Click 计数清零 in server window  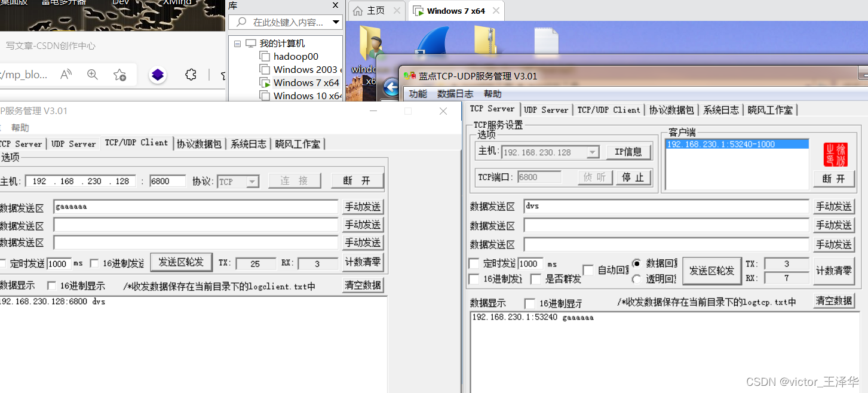(x=834, y=271)
